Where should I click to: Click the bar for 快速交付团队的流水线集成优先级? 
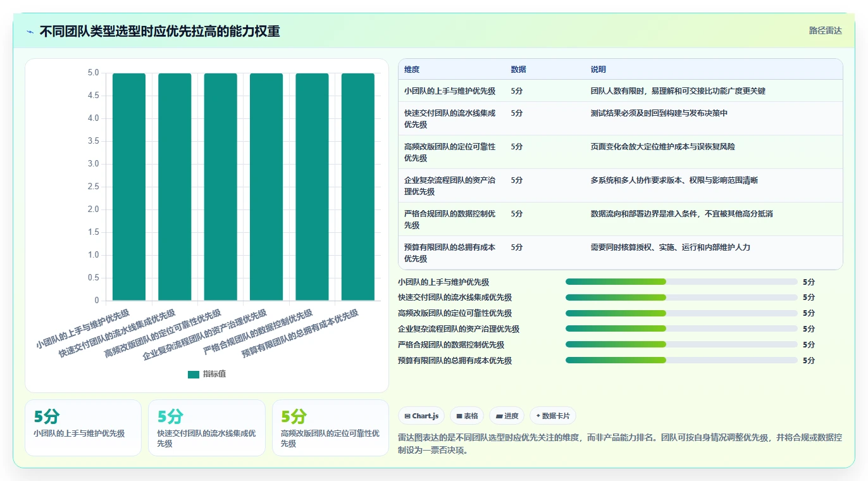coord(175,187)
